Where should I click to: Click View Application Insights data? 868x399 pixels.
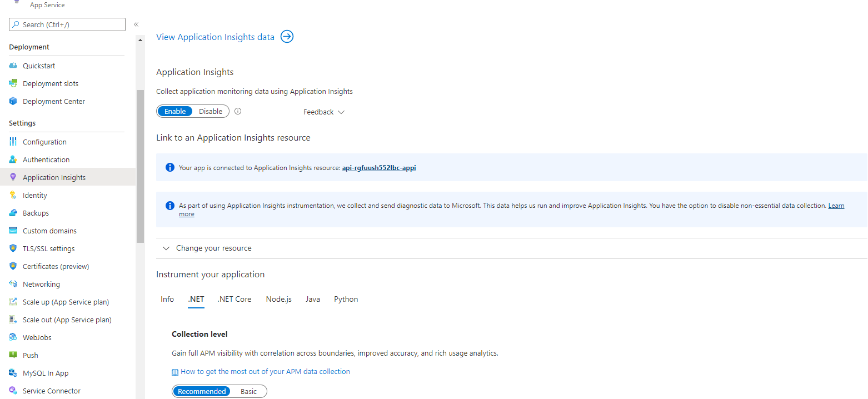click(215, 37)
